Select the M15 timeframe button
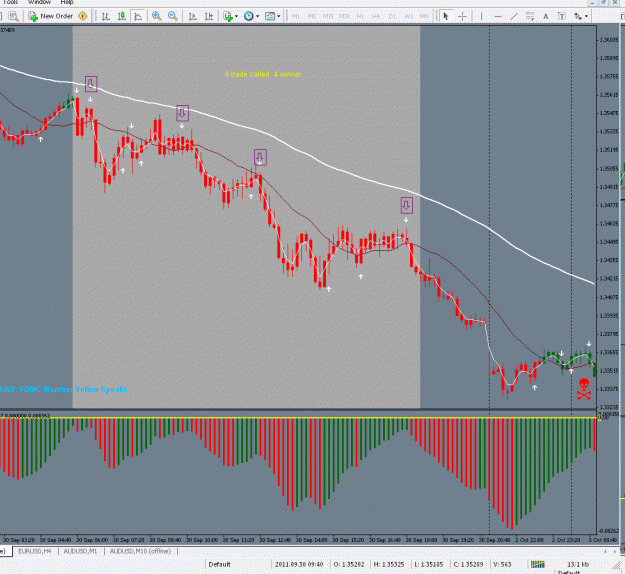Viewport: 625px width, 574px height. point(328,16)
